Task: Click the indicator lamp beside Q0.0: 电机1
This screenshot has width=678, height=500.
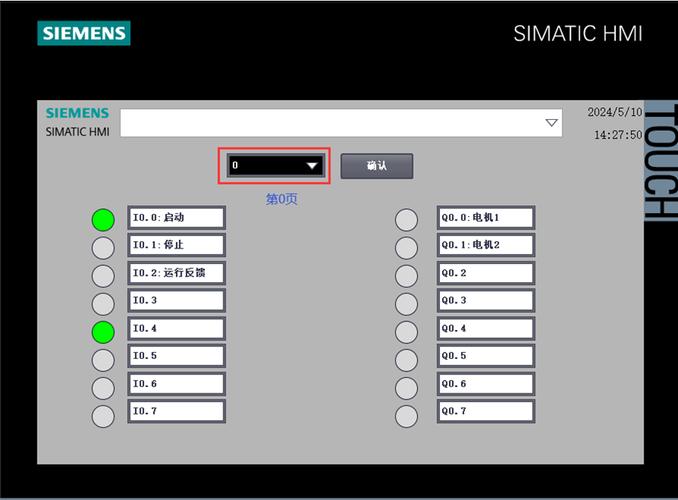Action: click(x=406, y=220)
